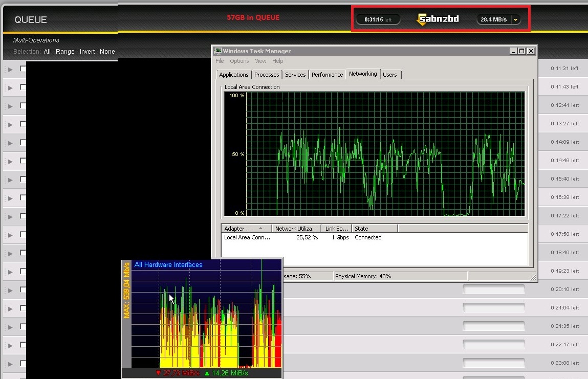Image resolution: width=588 pixels, height=379 pixels.
Task: Click the Task Manager resize grip corner
Action: coord(533,277)
